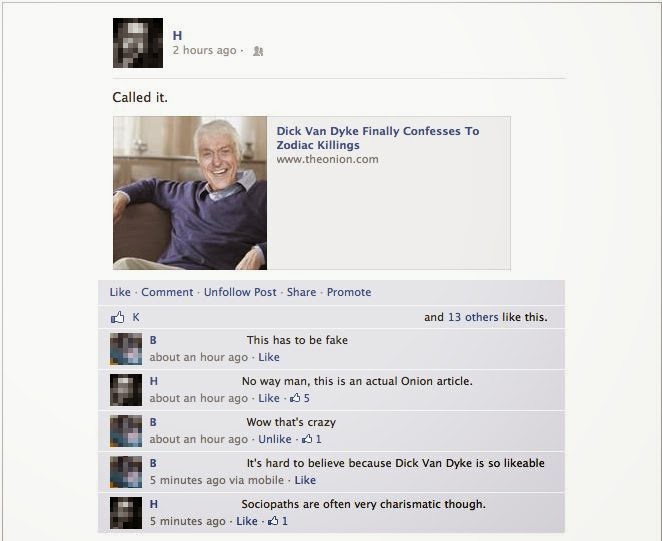Viewport: 662px width, 541px height.
Task: Like the 'so likeable' mobile comment
Action: click(x=305, y=480)
